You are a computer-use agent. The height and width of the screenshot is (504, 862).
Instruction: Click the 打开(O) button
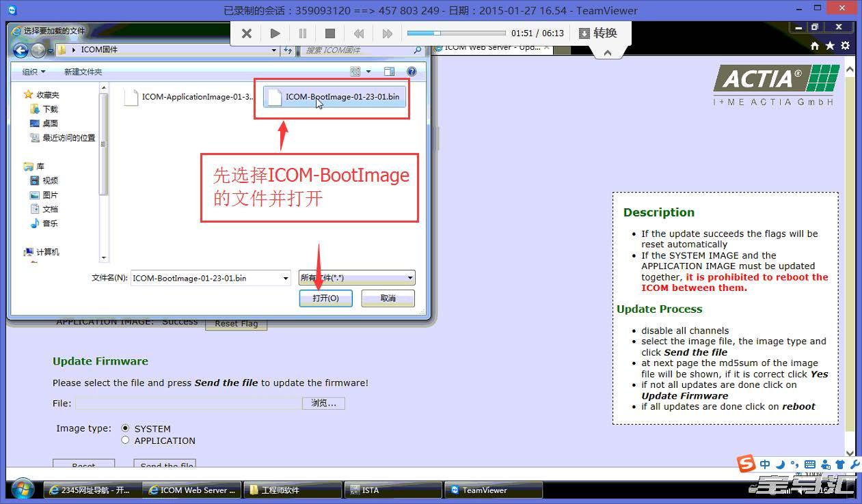pos(325,298)
